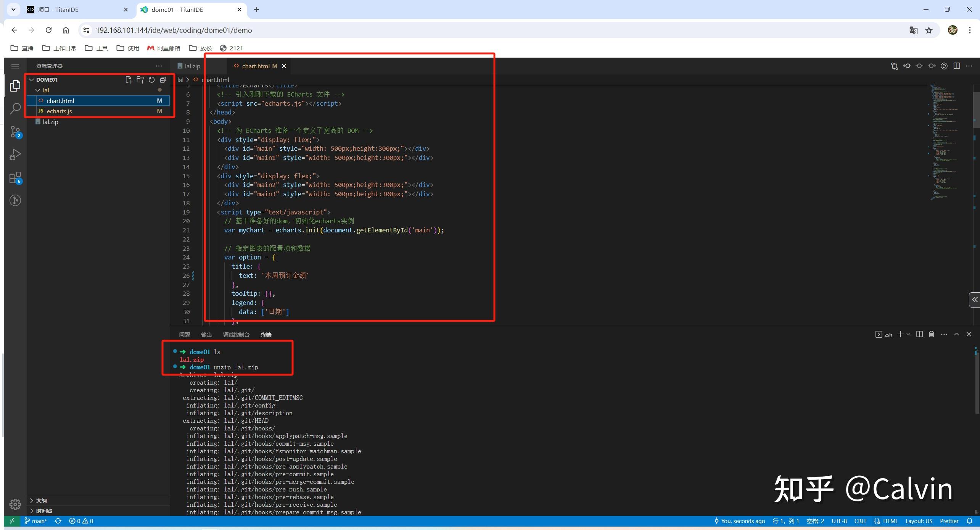Open Source Control view with badge

click(x=15, y=132)
